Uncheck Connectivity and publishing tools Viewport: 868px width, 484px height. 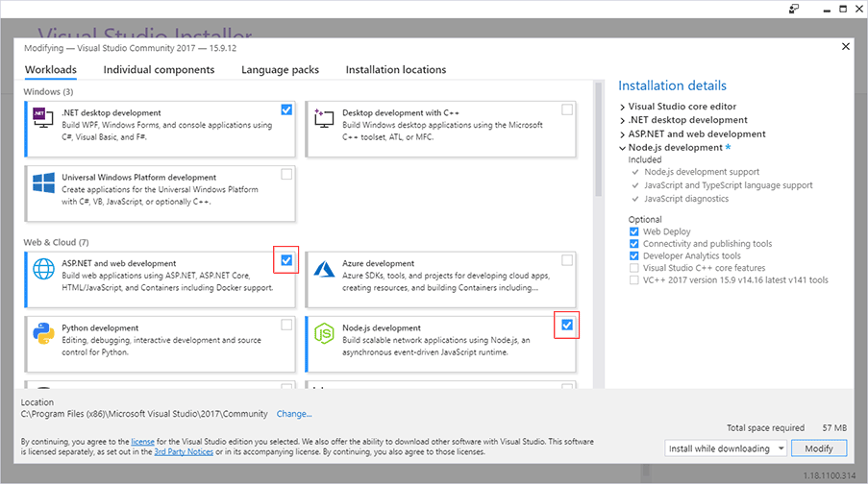(x=633, y=244)
